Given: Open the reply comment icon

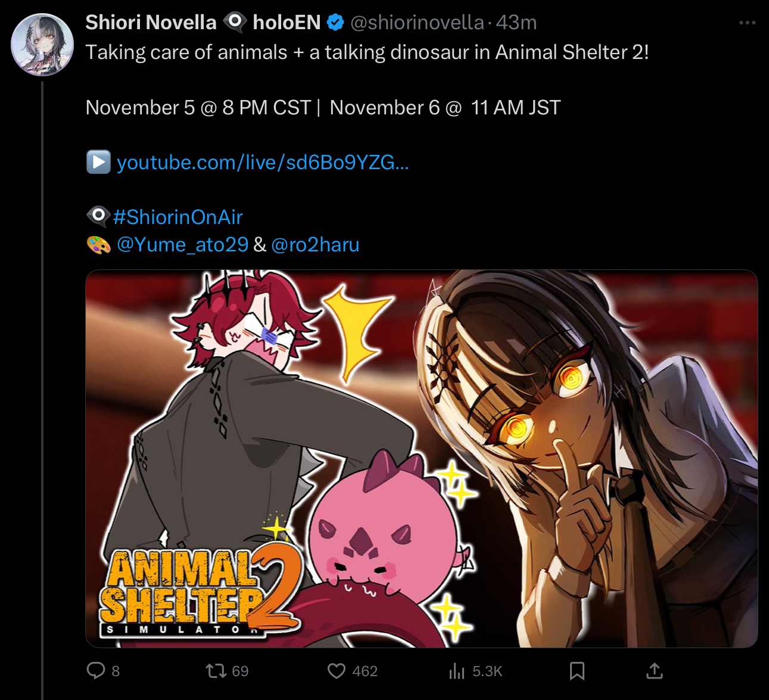Looking at the screenshot, I should pos(96,671).
